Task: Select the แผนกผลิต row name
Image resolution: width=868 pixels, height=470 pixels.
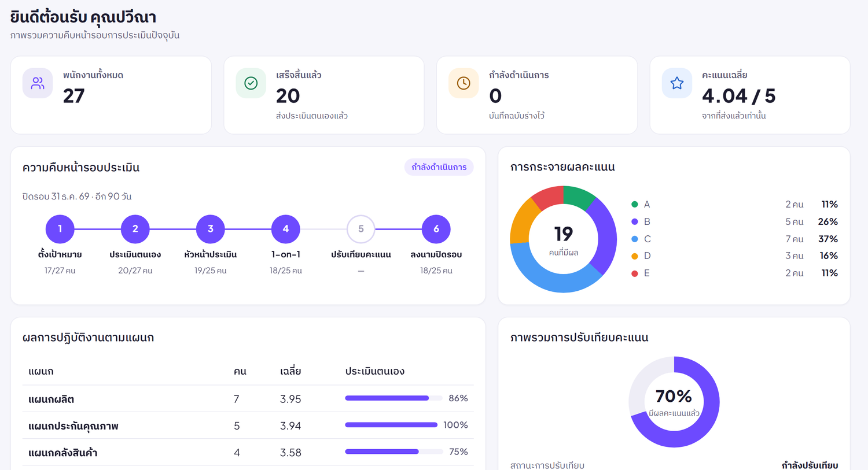Action: (x=51, y=399)
